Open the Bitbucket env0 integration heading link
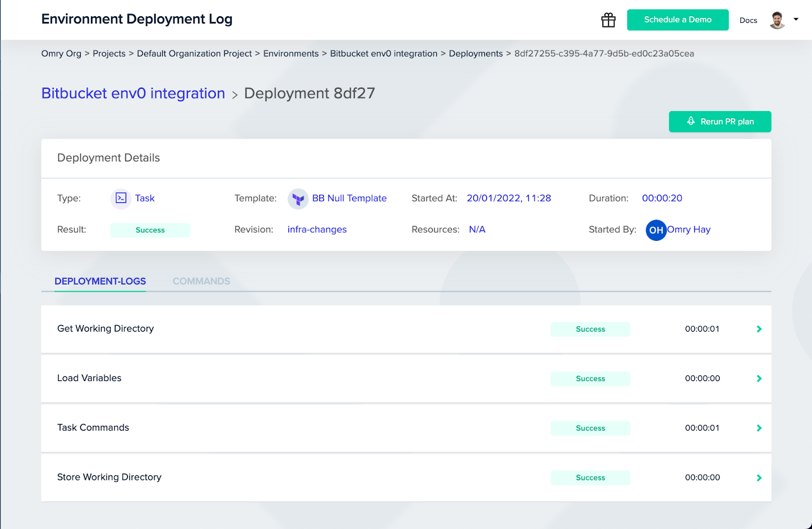 tap(133, 93)
